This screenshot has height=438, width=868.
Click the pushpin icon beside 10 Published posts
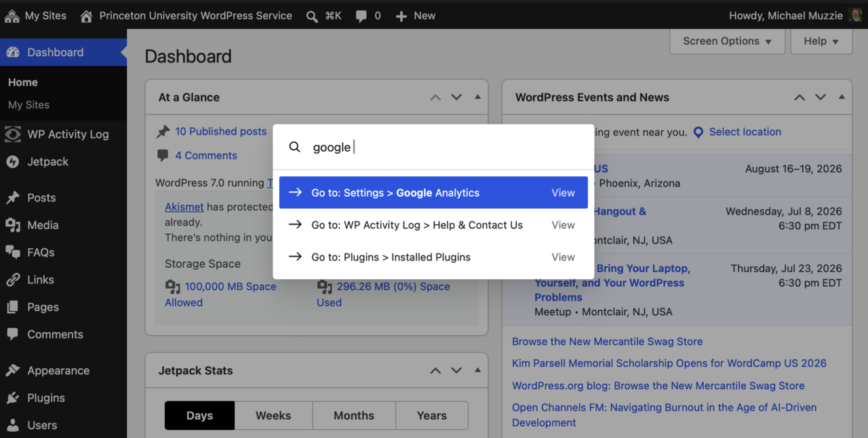click(163, 132)
